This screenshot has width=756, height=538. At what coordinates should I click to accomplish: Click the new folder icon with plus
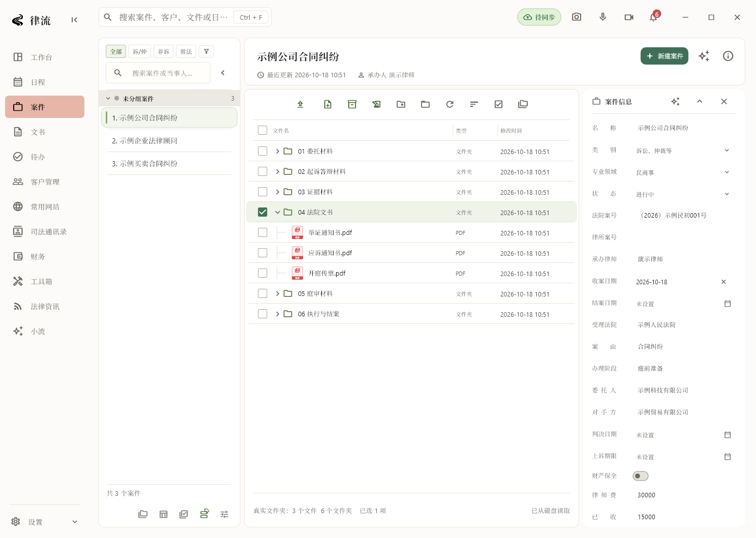coord(401,104)
